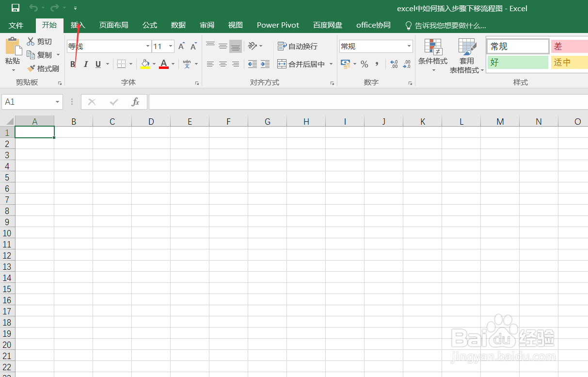This screenshot has height=377, width=588.
Task: Apply yellow fill color bucket
Action: (145, 64)
